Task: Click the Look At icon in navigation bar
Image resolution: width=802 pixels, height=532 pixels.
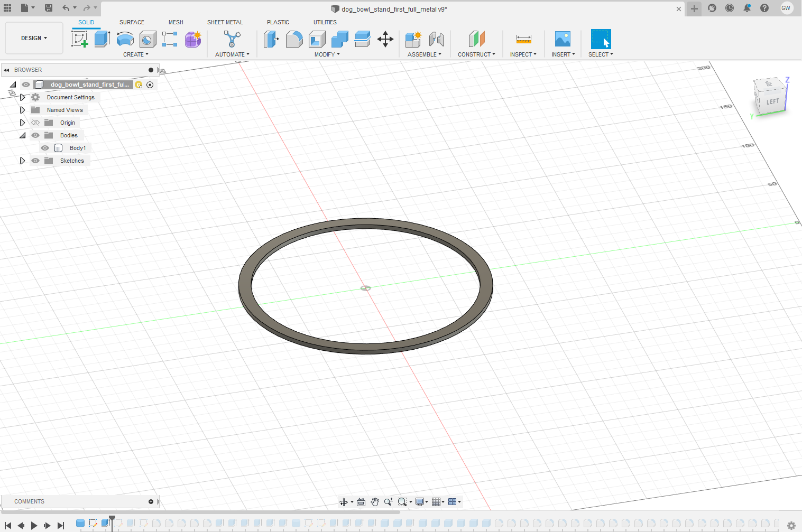Action: coord(361,502)
